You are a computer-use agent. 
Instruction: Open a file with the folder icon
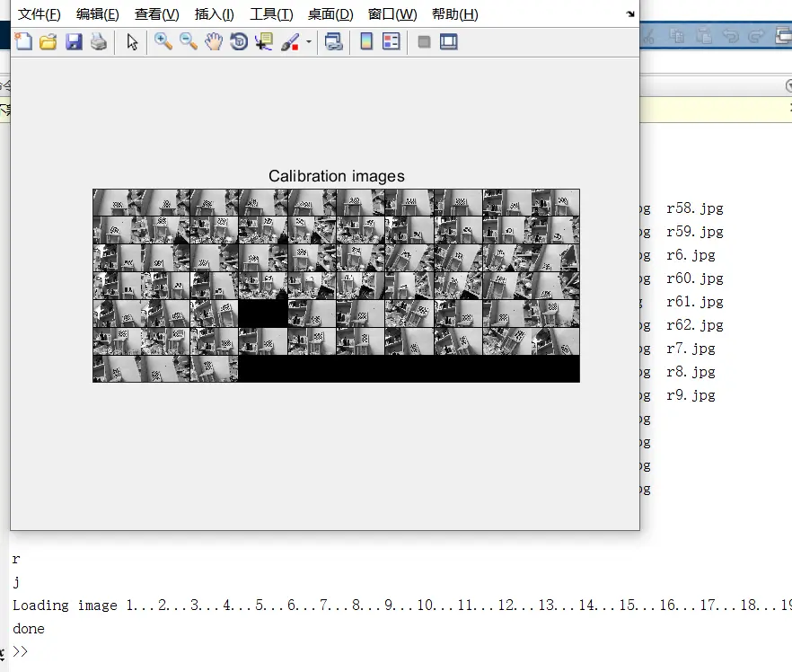pos(48,41)
